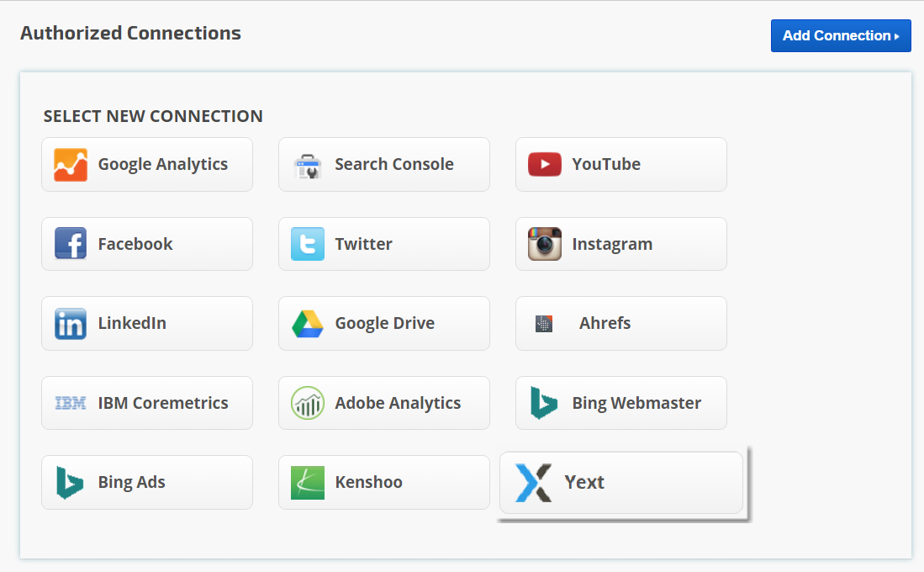
Task: Select the Instagram connection label
Action: coord(612,244)
